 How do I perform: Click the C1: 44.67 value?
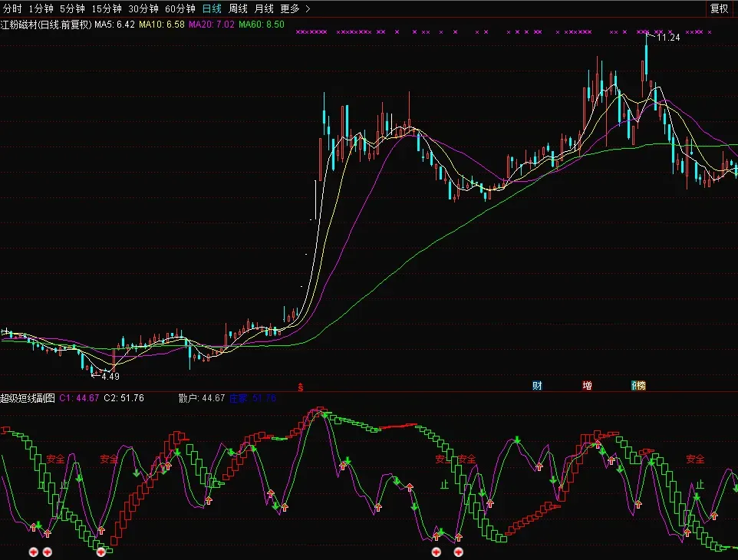pyautogui.click(x=79, y=398)
